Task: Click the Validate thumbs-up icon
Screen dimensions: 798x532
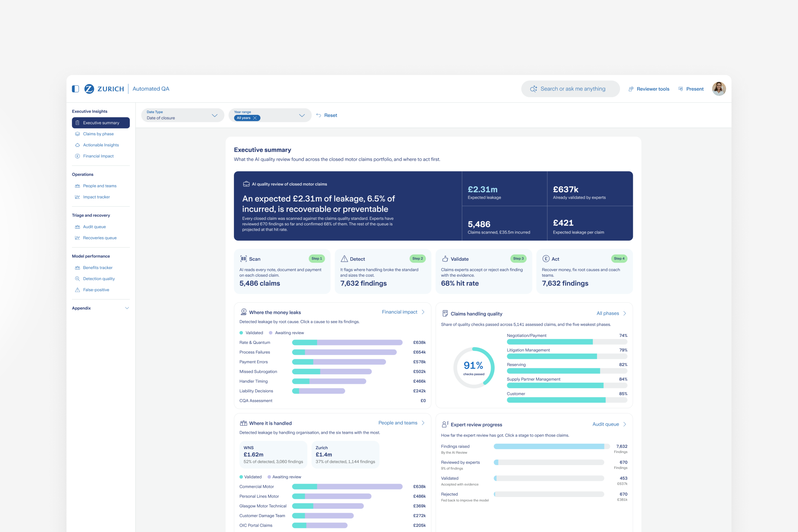Action: [445, 259]
